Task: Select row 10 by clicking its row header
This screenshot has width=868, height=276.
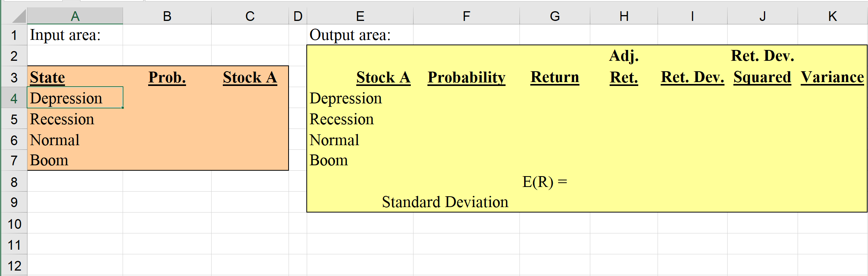Action: [x=14, y=224]
